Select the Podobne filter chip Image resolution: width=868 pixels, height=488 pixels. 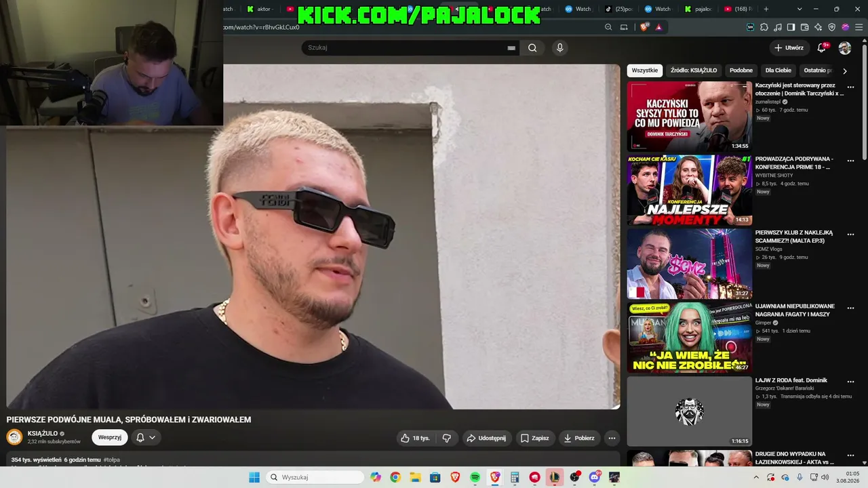pyautogui.click(x=741, y=70)
